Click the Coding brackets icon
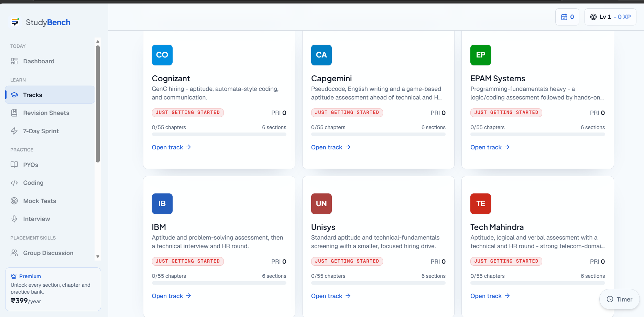The image size is (644, 317). coord(14,183)
